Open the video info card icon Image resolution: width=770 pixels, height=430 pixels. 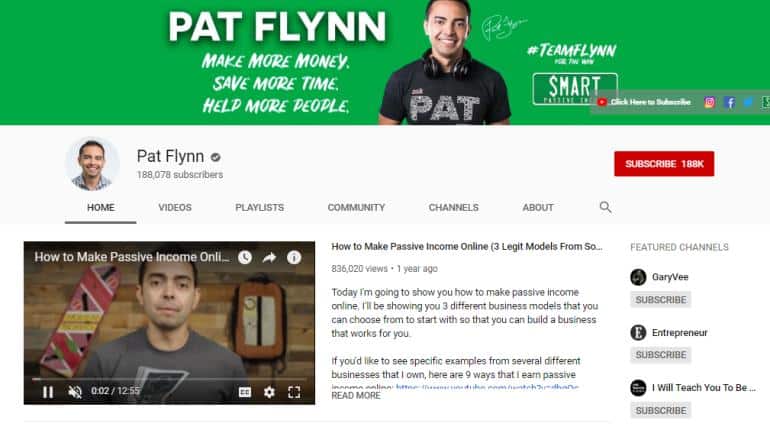294,257
